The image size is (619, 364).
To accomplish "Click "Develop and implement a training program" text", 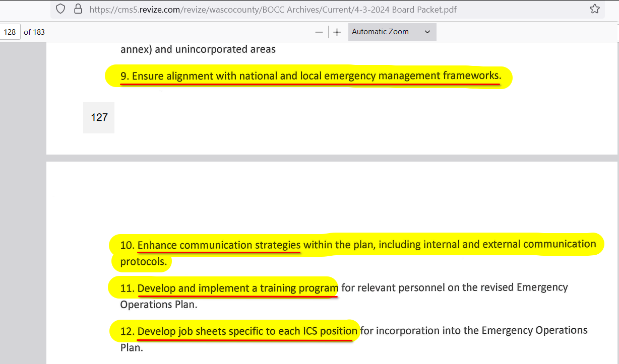I will tap(238, 288).
